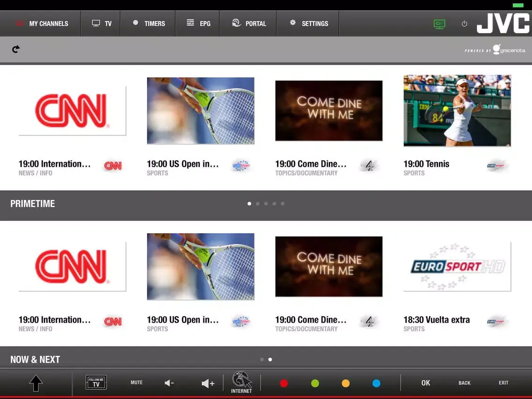
Task: Click the volume up icon
Action: click(x=207, y=384)
